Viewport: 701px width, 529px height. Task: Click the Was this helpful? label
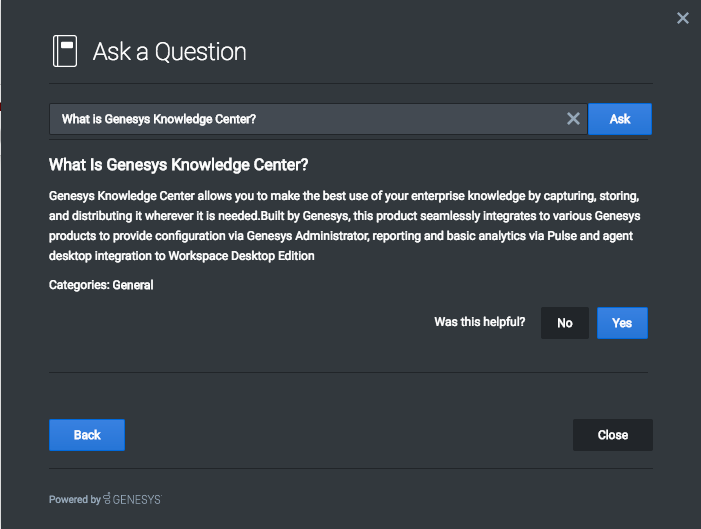tap(480, 322)
